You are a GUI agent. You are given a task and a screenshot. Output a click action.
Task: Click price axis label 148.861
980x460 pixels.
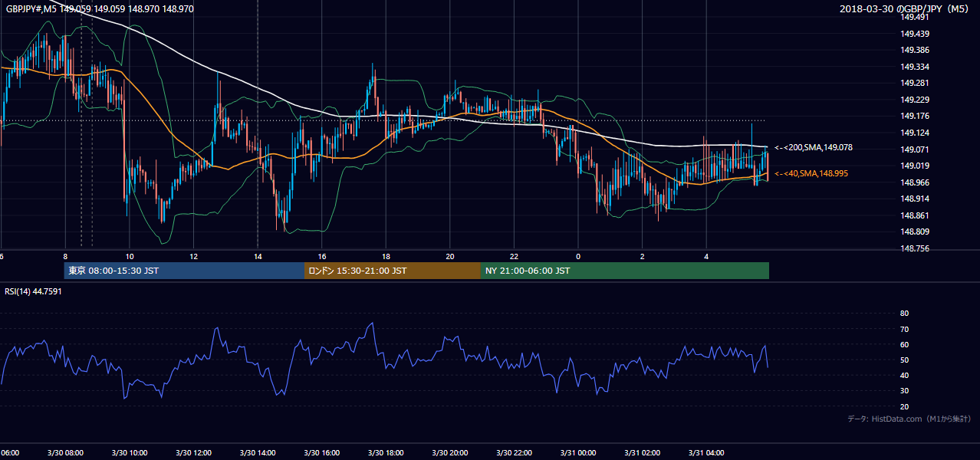tap(916, 215)
